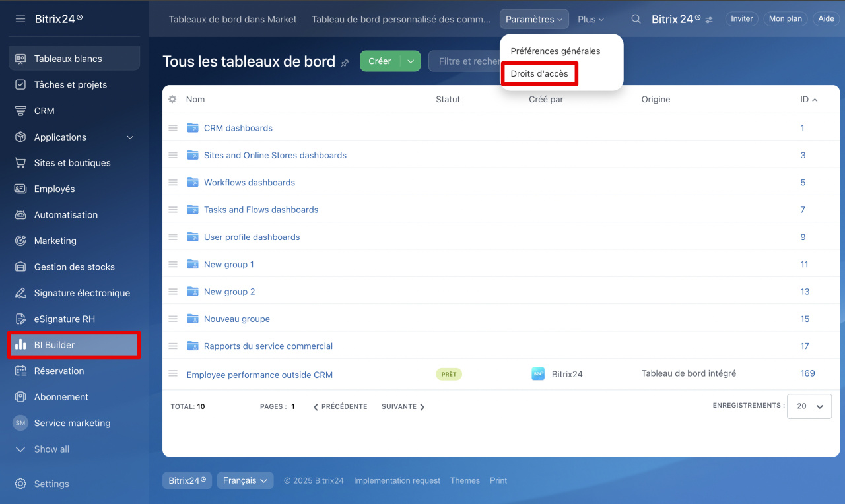The height and width of the screenshot is (504, 845).
Task: Click the Tâches et projets icon
Action: 20,84
